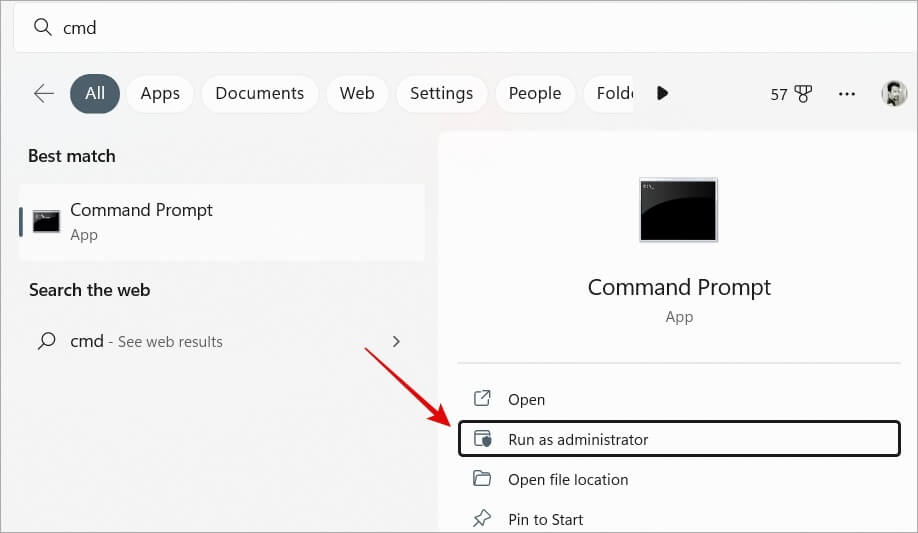918x533 pixels.
Task: Choose Open file location
Action: (x=679, y=479)
